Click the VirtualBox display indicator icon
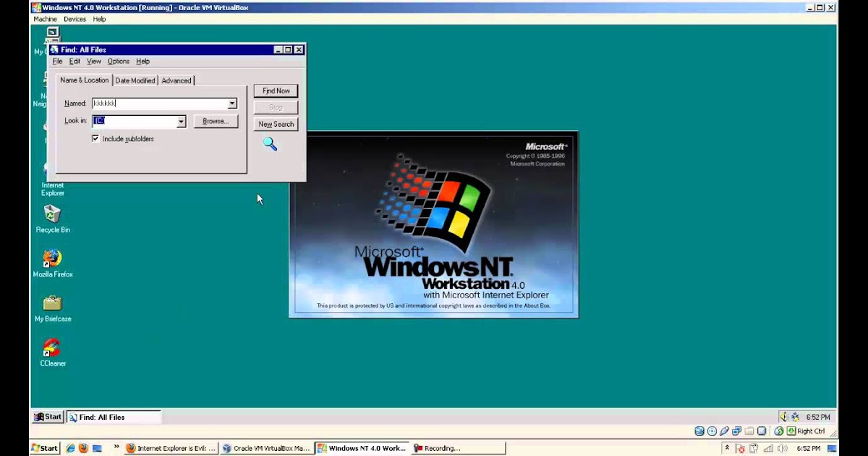The image size is (868, 456). pos(762,431)
